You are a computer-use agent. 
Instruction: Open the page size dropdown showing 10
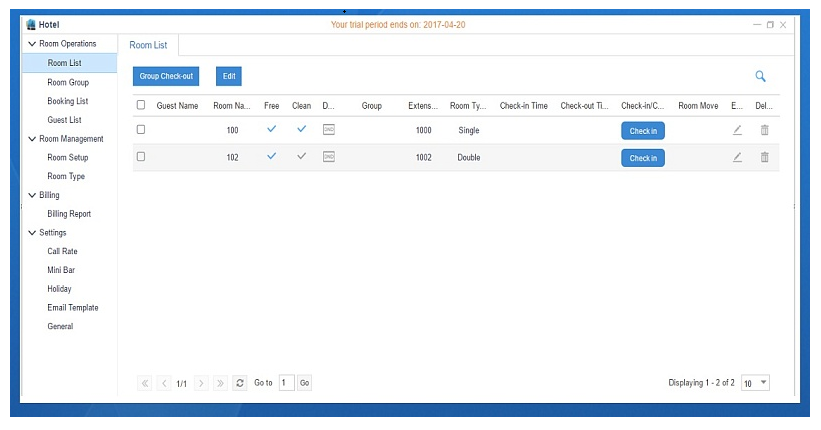click(756, 383)
